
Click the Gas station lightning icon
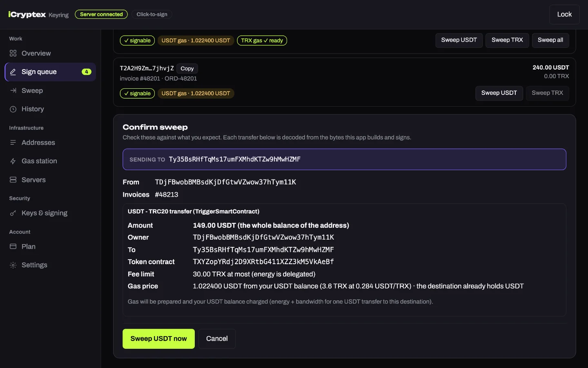pyautogui.click(x=13, y=161)
